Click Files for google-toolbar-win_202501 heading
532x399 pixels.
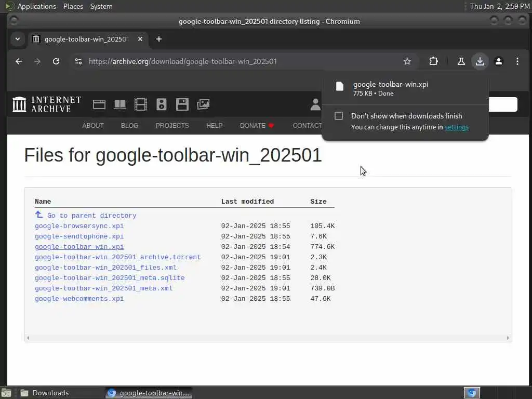pyautogui.click(x=172, y=155)
